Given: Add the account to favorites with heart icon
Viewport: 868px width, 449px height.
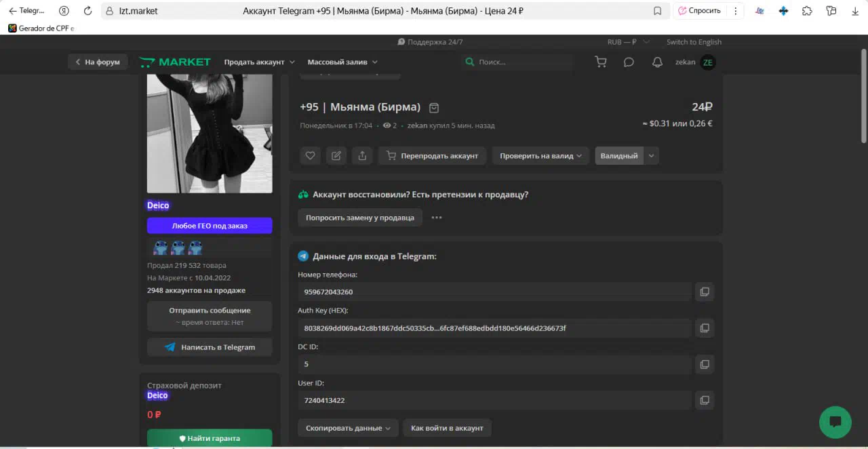Looking at the screenshot, I should pyautogui.click(x=310, y=155).
